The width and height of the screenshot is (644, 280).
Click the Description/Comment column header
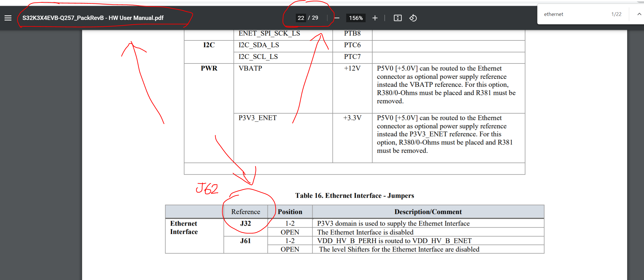[x=428, y=212]
